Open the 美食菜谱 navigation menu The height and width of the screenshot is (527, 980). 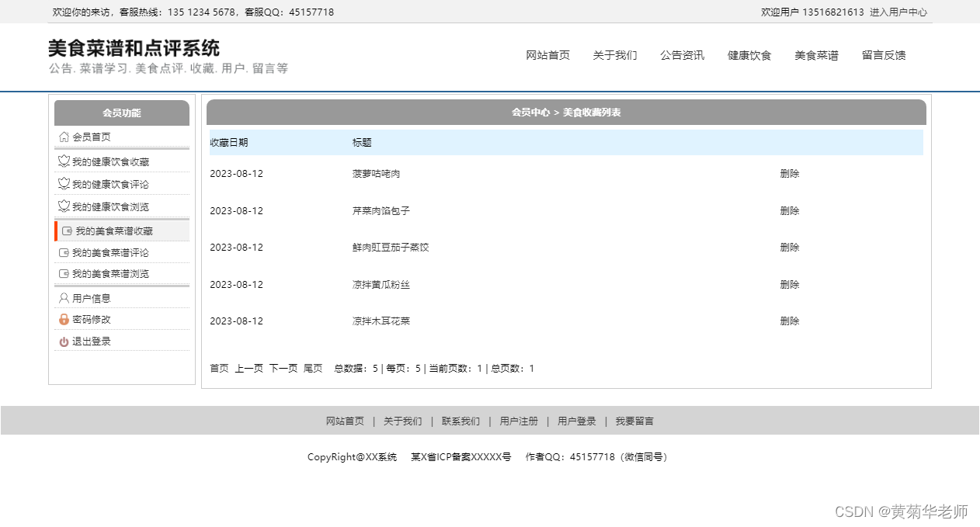(x=816, y=55)
